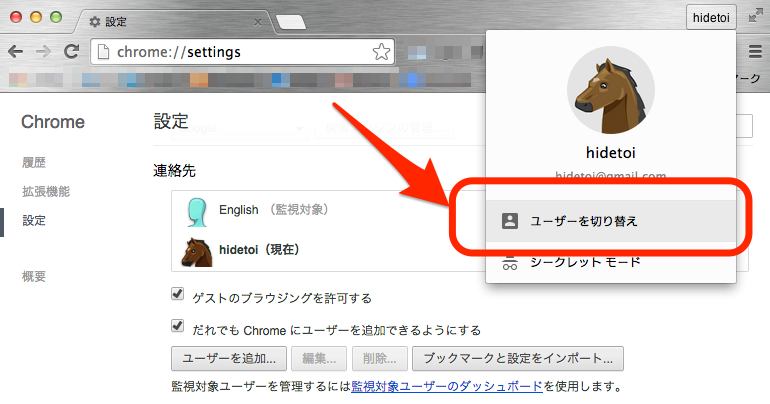Open シークレット モード from the profile popup
Image resolution: width=770 pixels, height=404 pixels.
pyautogui.click(x=610, y=263)
